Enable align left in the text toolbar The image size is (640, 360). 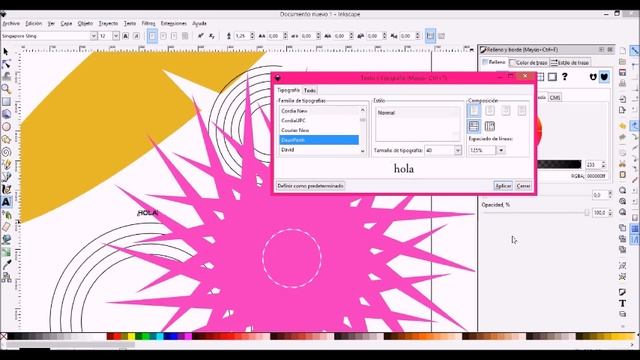click(x=152, y=36)
